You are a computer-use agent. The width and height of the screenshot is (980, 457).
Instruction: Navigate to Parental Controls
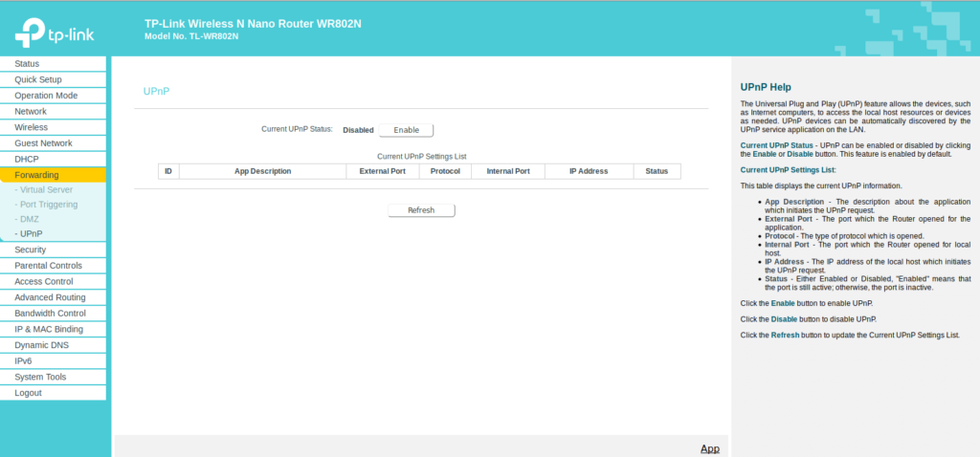pyautogui.click(x=48, y=266)
